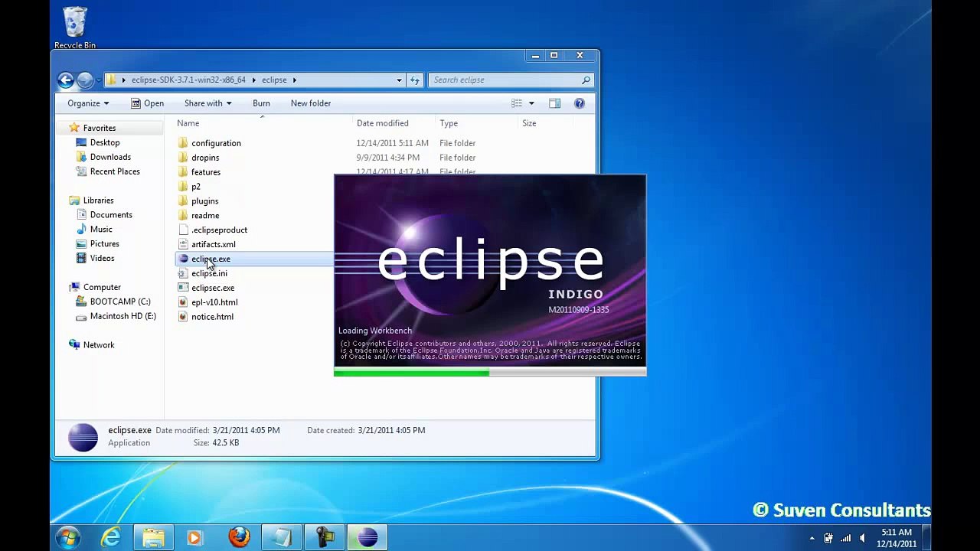Open the taskbar clock and date

tap(896, 538)
